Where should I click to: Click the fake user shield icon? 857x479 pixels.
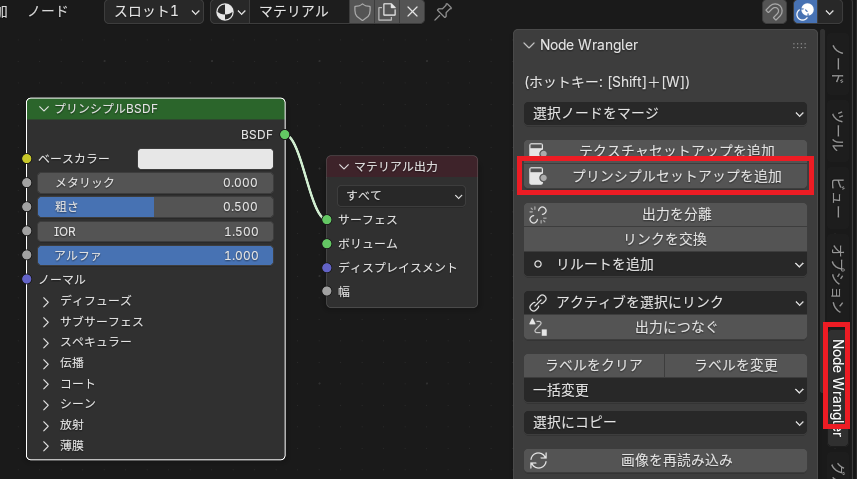362,12
